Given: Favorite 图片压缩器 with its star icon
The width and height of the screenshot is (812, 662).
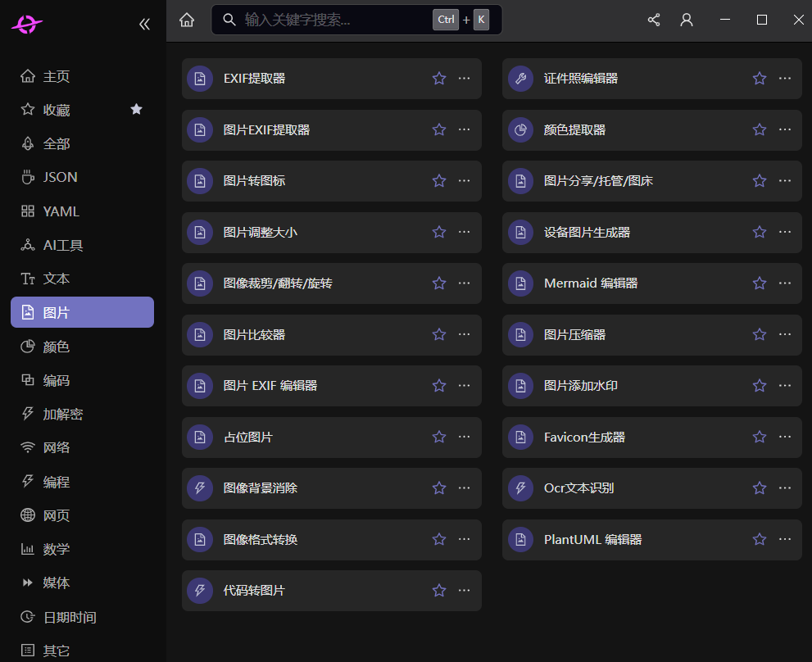Looking at the screenshot, I should click(759, 334).
